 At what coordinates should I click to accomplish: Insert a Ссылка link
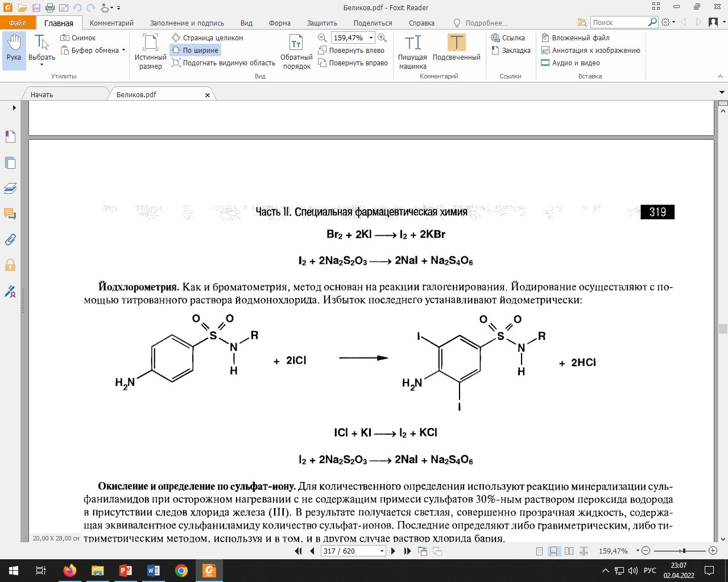508,38
